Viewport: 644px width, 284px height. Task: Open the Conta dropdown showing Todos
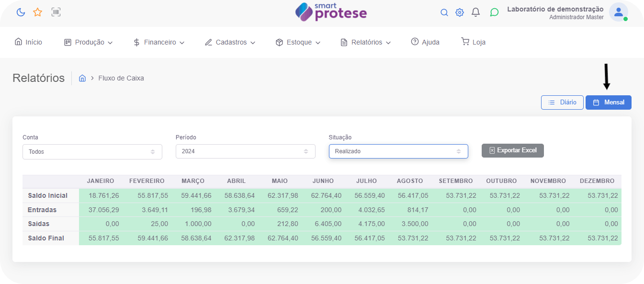click(92, 151)
